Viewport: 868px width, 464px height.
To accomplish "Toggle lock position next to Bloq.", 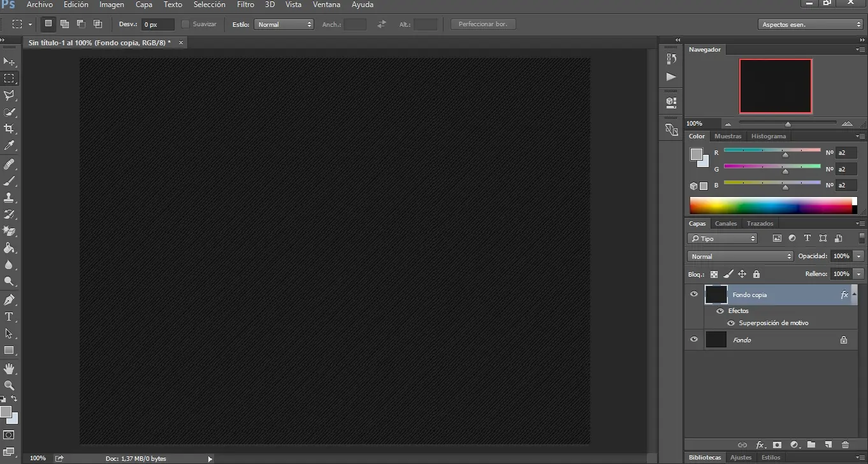I will pos(742,274).
